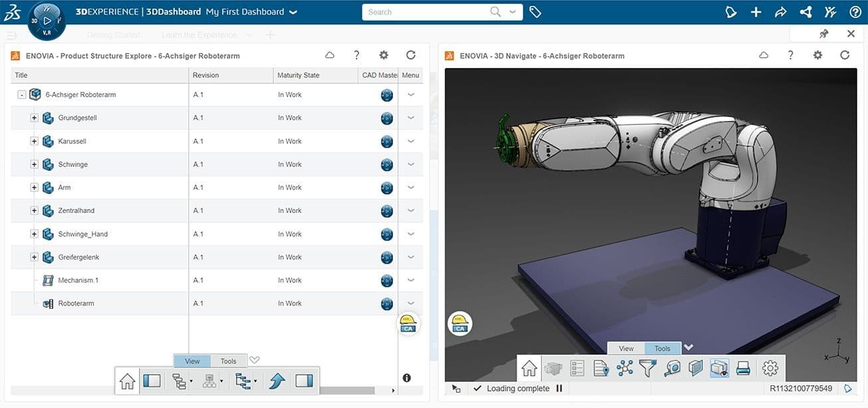868x408 pixels.
Task: Open the 3DEXPERIENCE compass
Action: click(x=47, y=21)
